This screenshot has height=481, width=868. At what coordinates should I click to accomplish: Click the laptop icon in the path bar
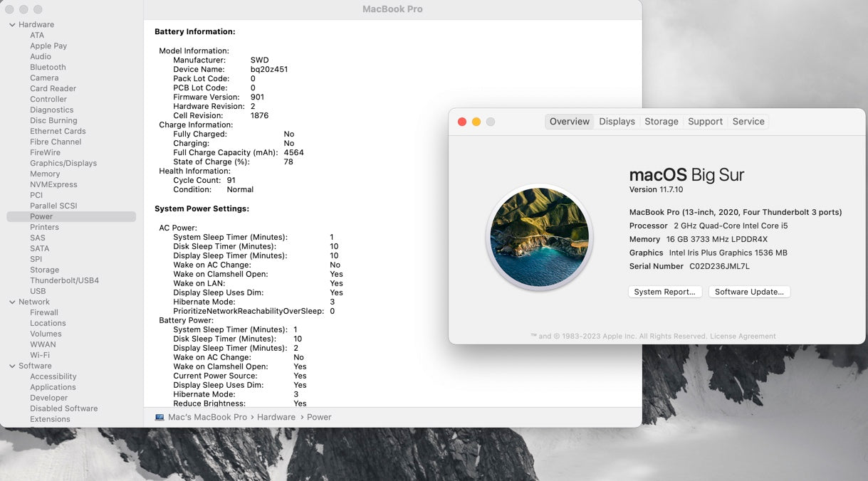click(x=160, y=417)
